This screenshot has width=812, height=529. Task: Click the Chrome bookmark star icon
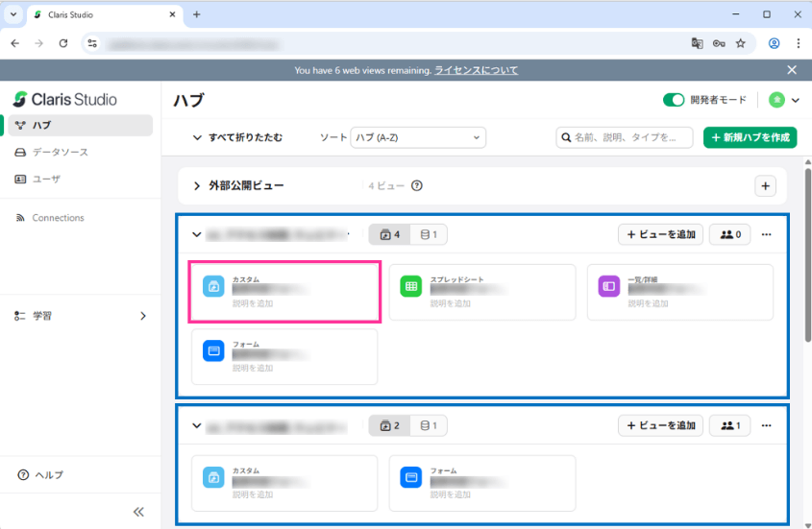740,43
